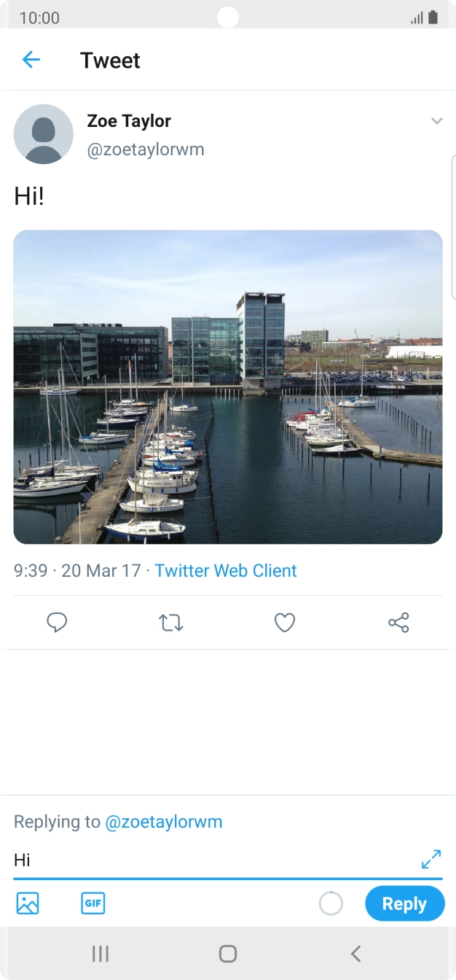Tap the reply speech bubble icon
The width and height of the screenshot is (456, 980).
coord(57,622)
